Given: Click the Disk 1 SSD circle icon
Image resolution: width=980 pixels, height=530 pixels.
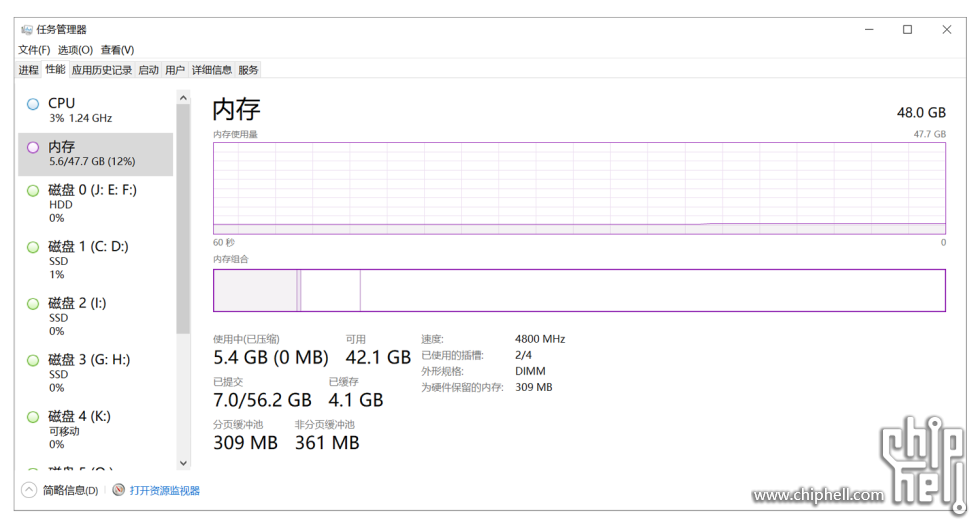Looking at the screenshot, I should (x=33, y=247).
